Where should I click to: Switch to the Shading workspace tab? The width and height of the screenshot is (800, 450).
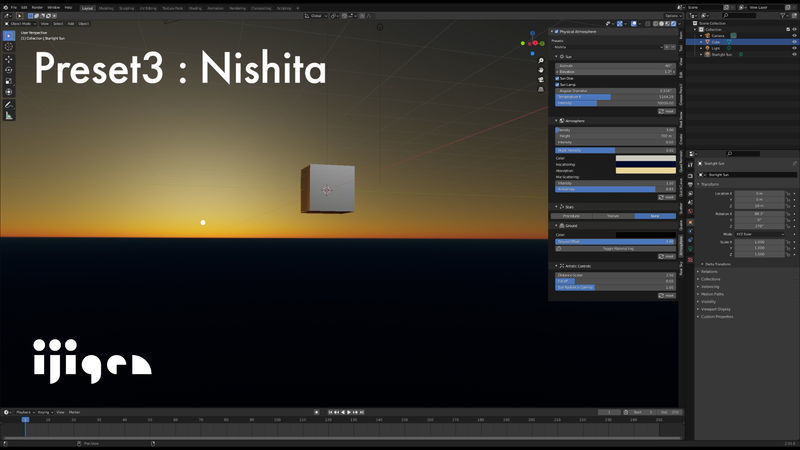[195, 8]
